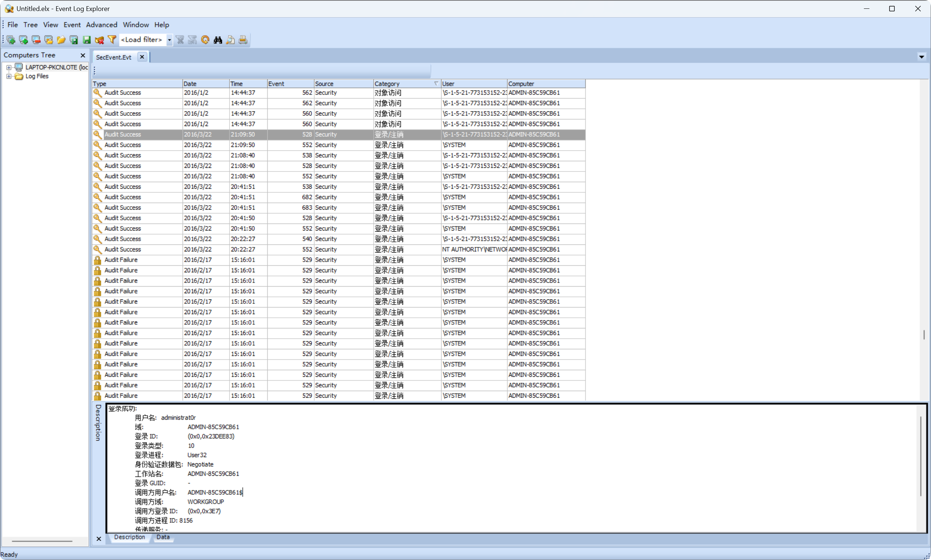Screen dimensions: 931x560
Task: Click the binoculars Find icon
Action: tap(218, 40)
